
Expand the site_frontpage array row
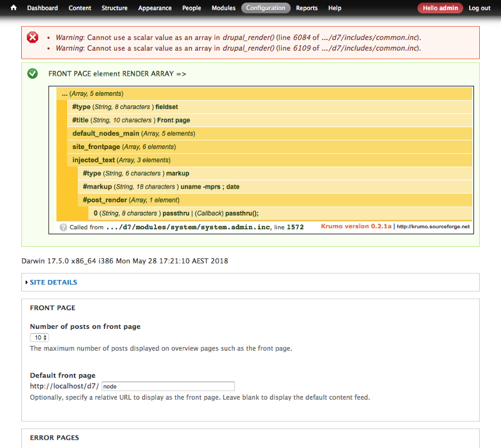pos(270,147)
